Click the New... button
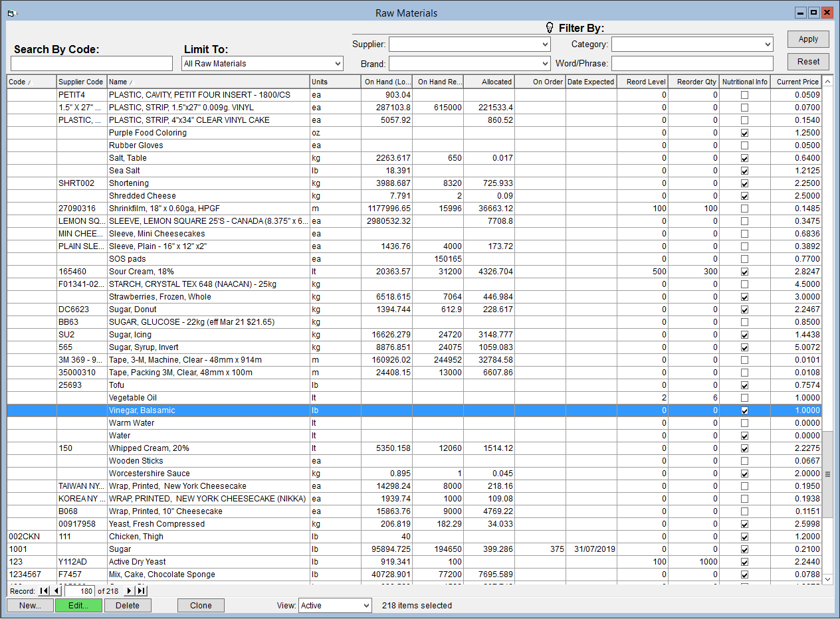 click(x=30, y=606)
